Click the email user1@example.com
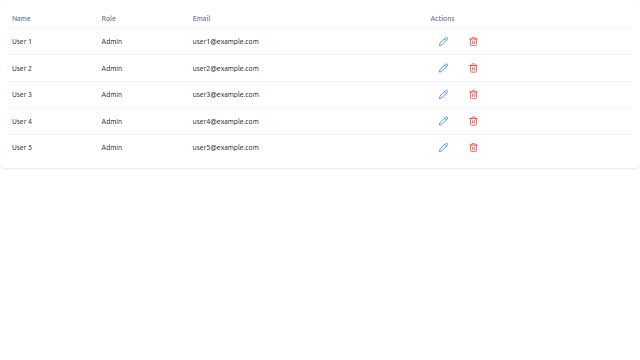The height and width of the screenshot is (360, 640). (226, 41)
